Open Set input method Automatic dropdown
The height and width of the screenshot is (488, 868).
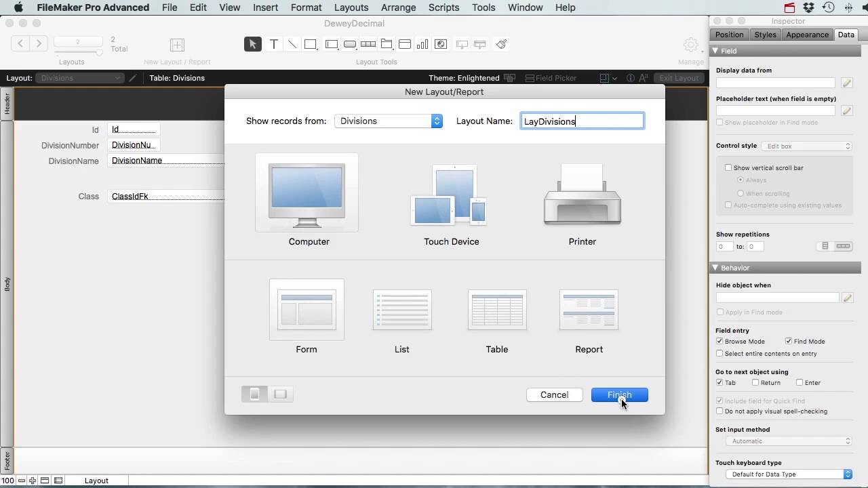point(789,441)
